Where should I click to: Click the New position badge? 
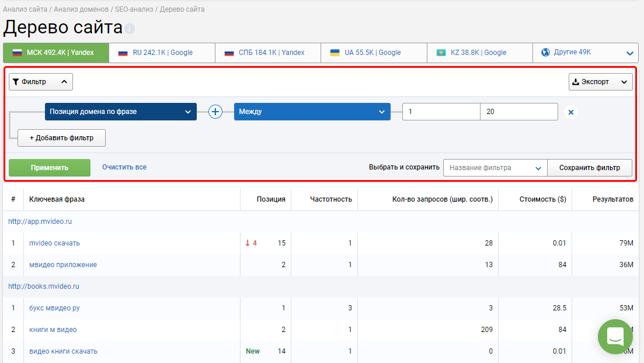click(253, 351)
